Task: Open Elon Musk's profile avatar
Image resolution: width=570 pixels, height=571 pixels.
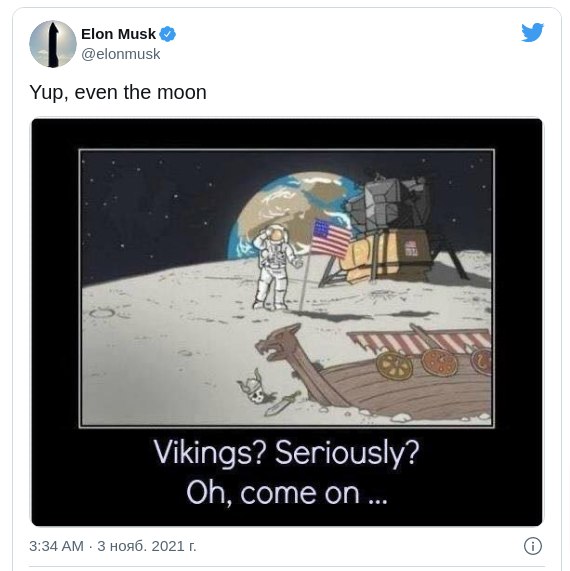Action: point(53,44)
